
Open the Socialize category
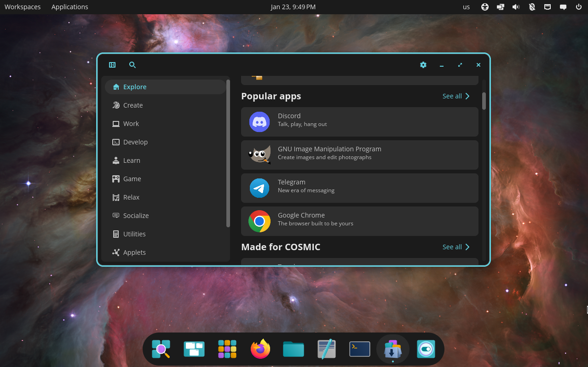(136, 215)
